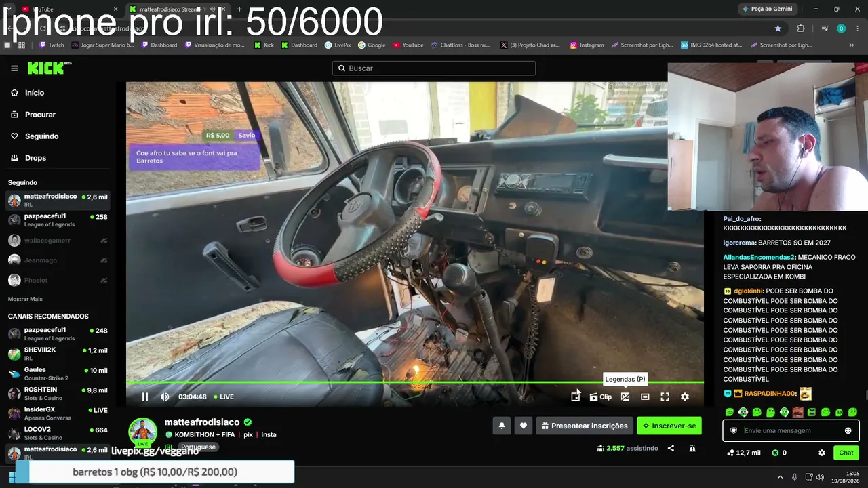Switch to the YouTube browser tab
Screen dimensions: 868x488
pyautogui.click(x=68, y=9)
